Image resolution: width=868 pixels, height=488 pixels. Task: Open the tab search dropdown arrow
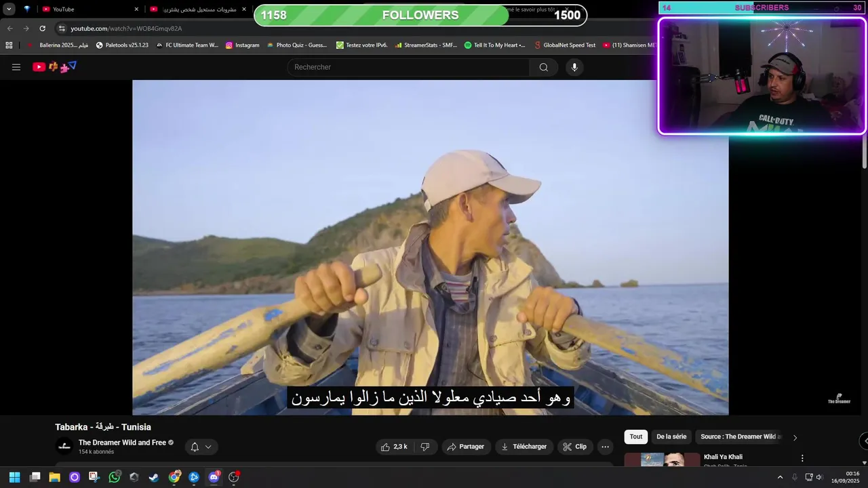click(9, 9)
